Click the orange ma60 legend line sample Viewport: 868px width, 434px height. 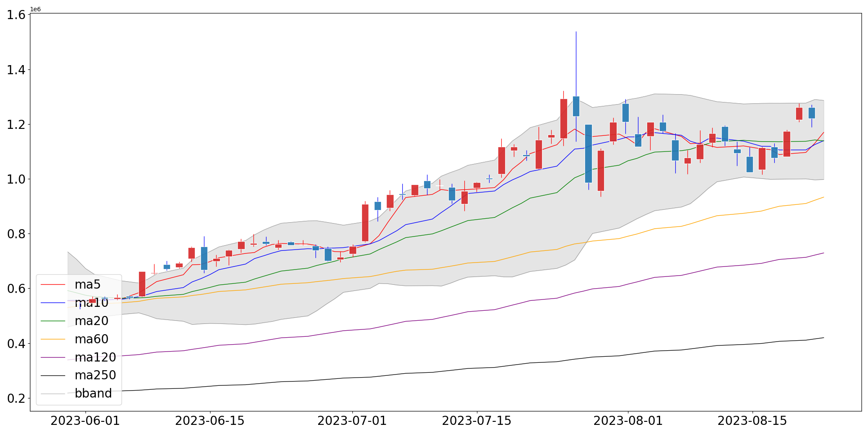[53, 339]
